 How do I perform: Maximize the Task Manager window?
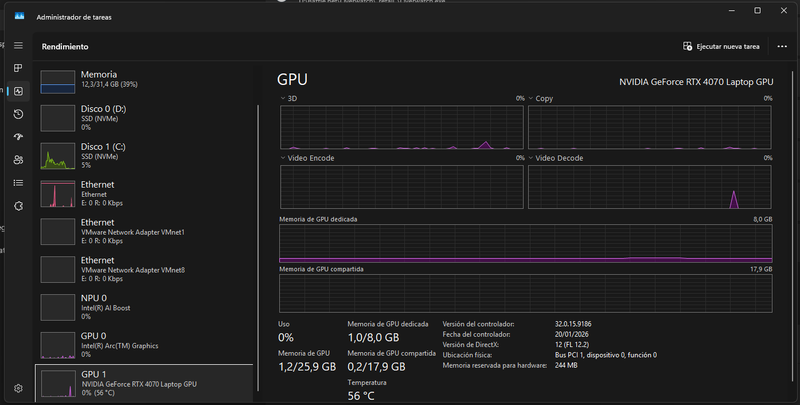pos(758,11)
